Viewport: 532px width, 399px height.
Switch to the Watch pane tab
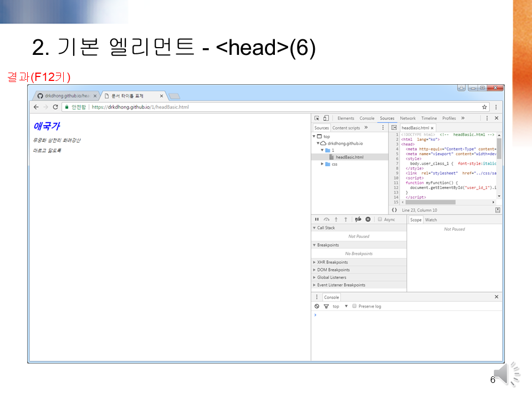pos(431,220)
